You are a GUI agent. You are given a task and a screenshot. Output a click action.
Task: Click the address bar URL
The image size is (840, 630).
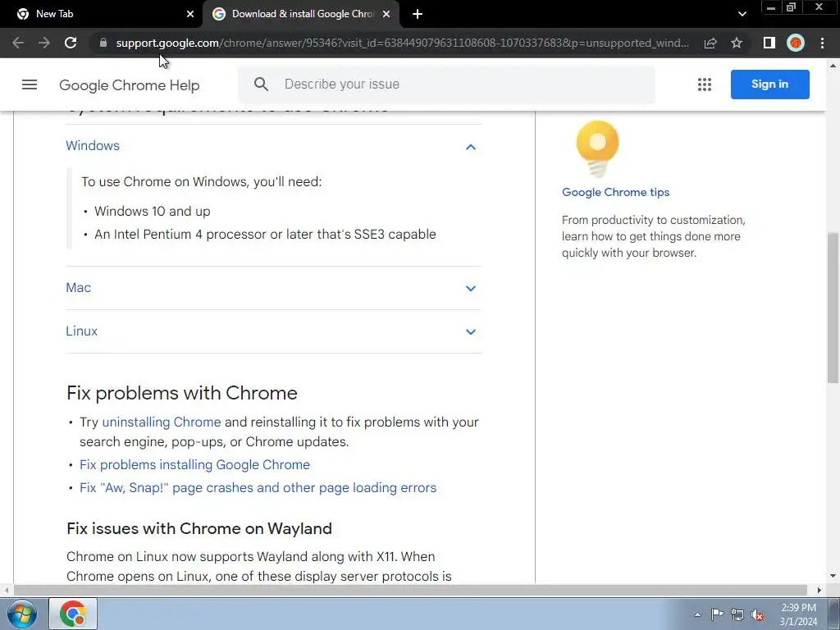point(402,43)
